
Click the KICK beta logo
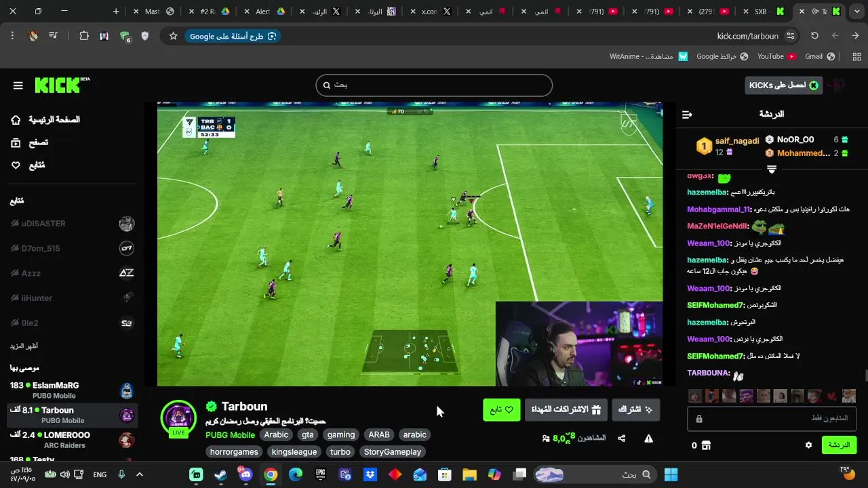pos(62,85)
